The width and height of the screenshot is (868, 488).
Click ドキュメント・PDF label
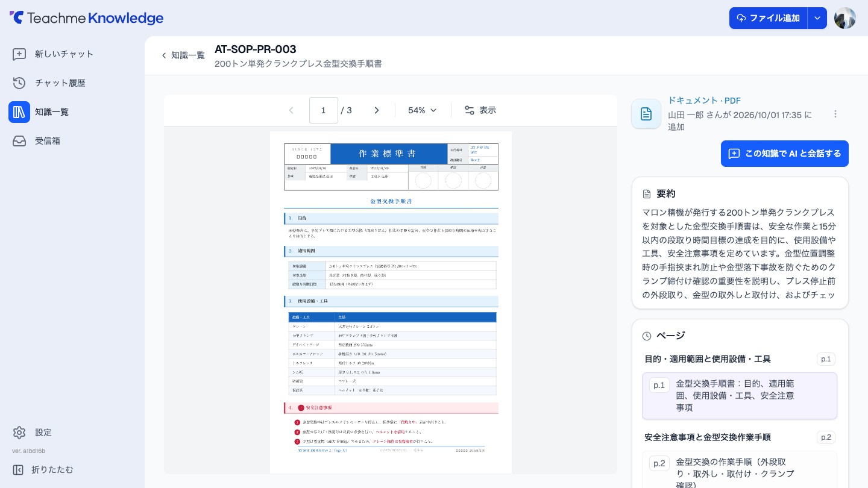[x=704, y=101]
